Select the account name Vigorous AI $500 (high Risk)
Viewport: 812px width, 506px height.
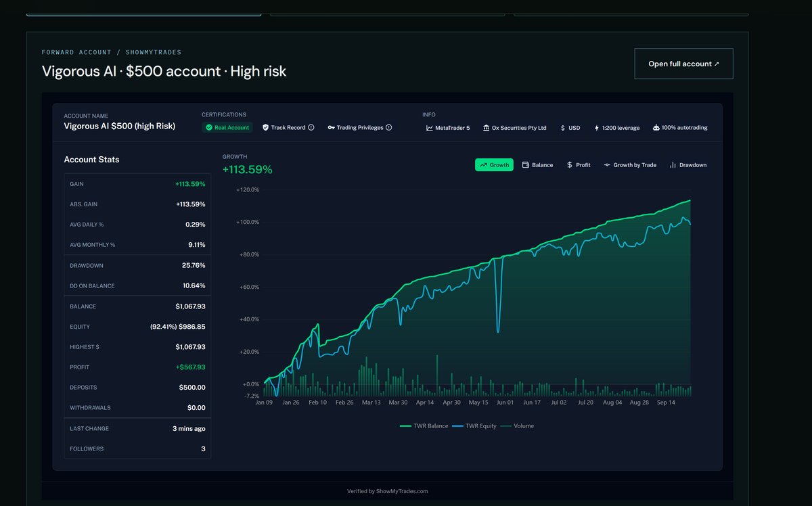pos(119,126)
